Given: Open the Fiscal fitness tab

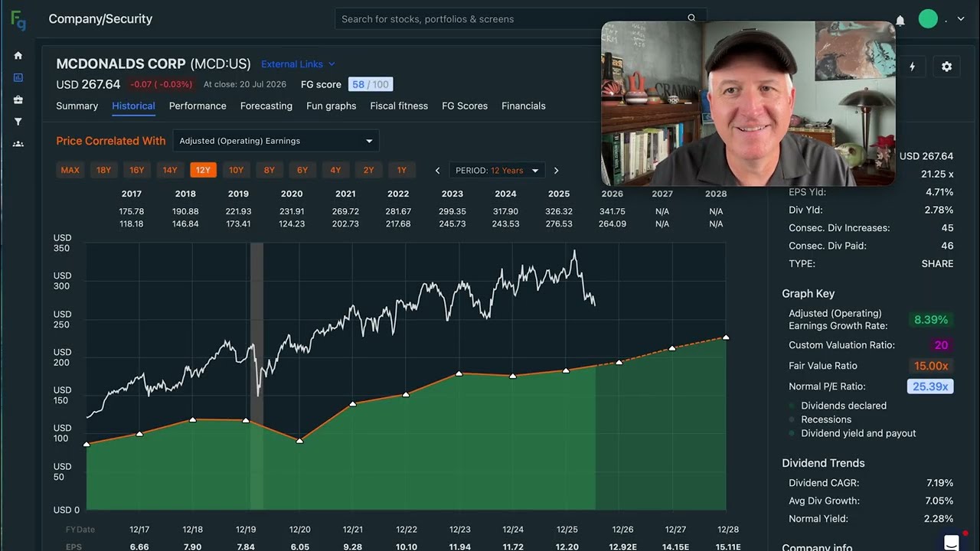Looking at the screenshot, I should click(x=399, y=106).
